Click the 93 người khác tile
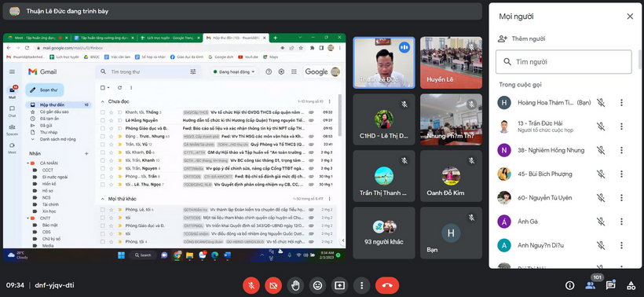Screen dimensions: 644x297 tap(383, 233)
